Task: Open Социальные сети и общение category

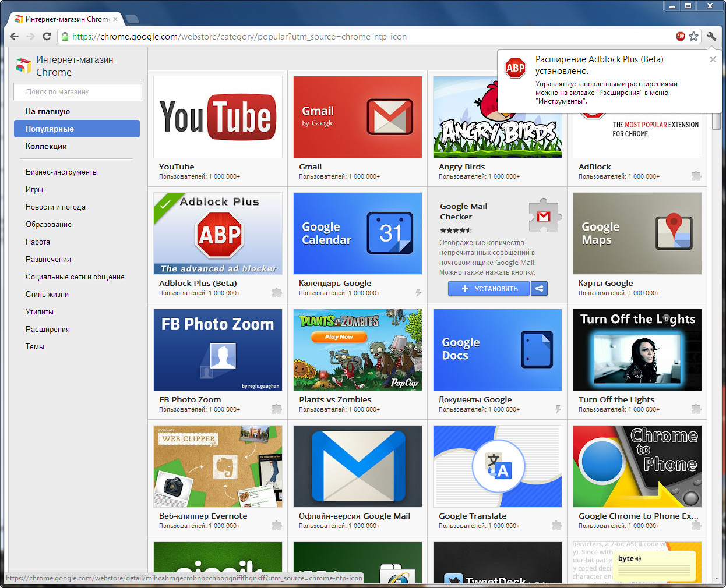Action: 75,277
